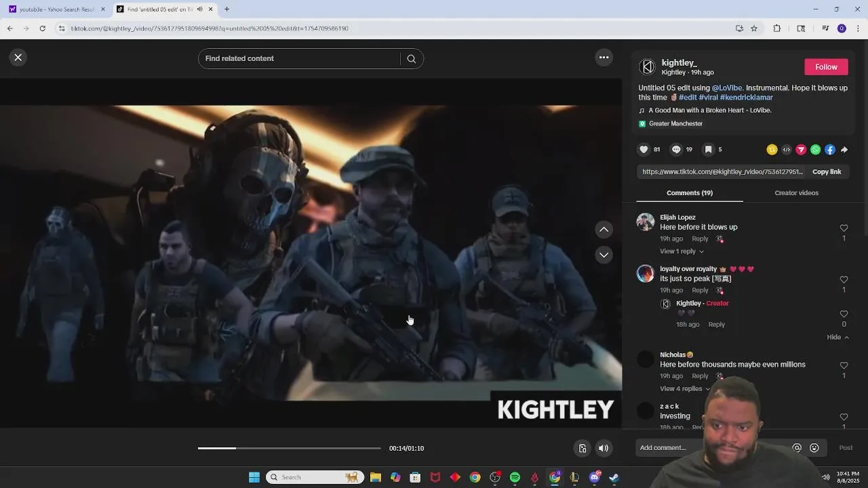Open the #viral hashtag
This screenshot has width=868, height=488.
point(708,98)
